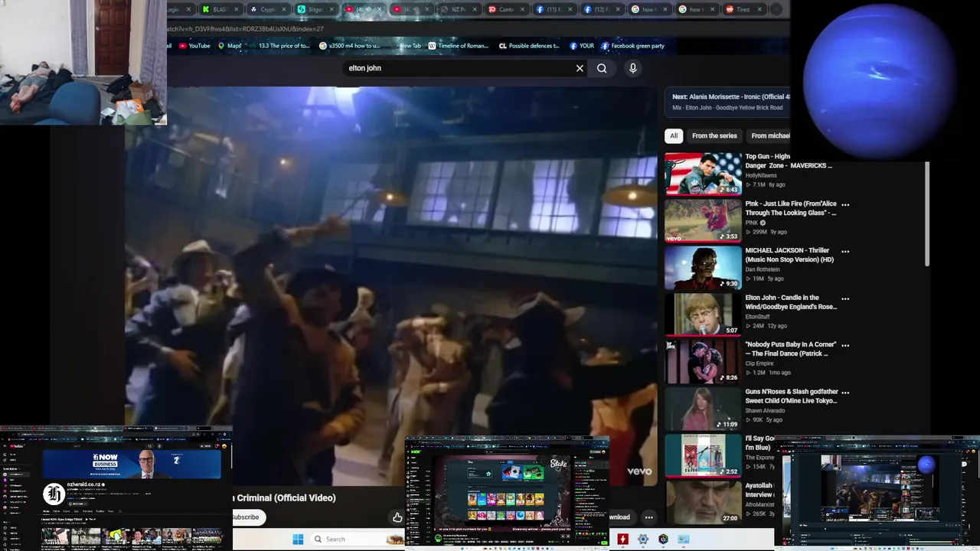Close the Bitget tab
Image resolution: width=980 pixels, height=551 pixels.
(331, 9)
